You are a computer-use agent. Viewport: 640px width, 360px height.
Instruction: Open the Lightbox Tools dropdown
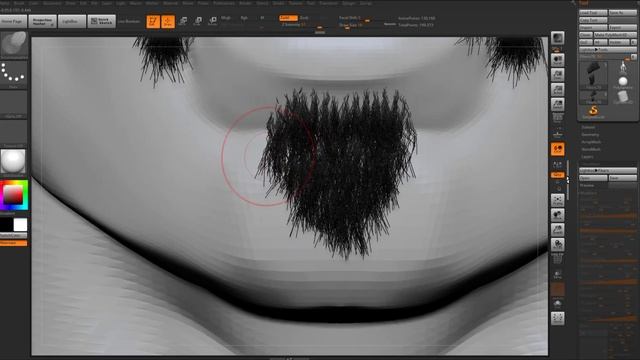(607, 49)
